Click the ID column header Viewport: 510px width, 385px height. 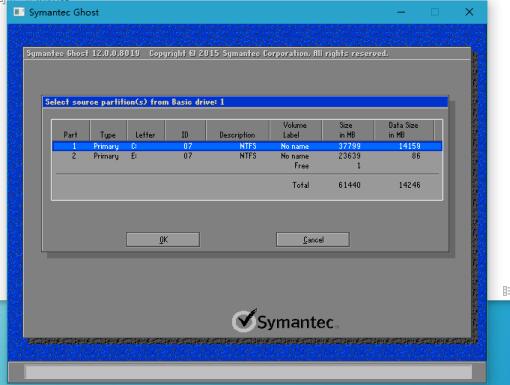185,135
